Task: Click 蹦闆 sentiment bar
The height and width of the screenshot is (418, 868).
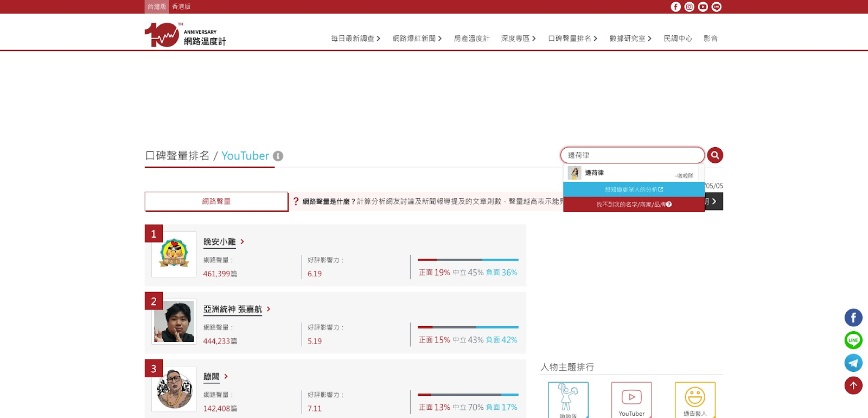Action: coord(468,395)
